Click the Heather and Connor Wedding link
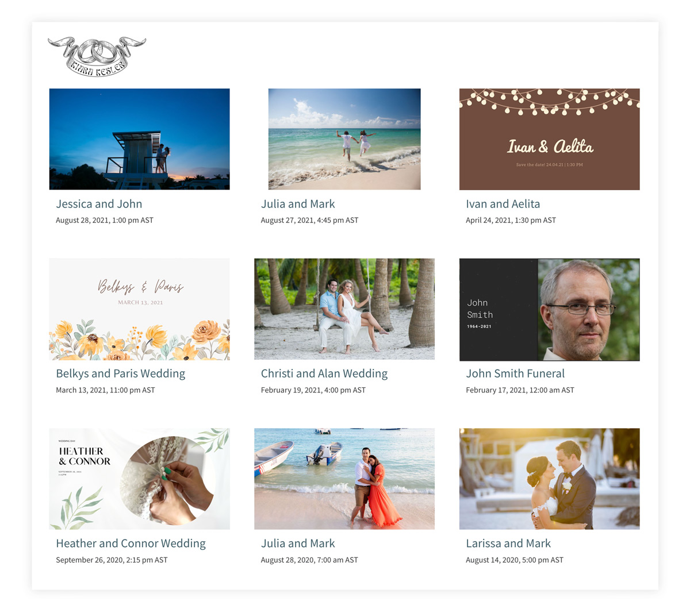The width and height of the screenshot is (690, 616). pos(131,544)
